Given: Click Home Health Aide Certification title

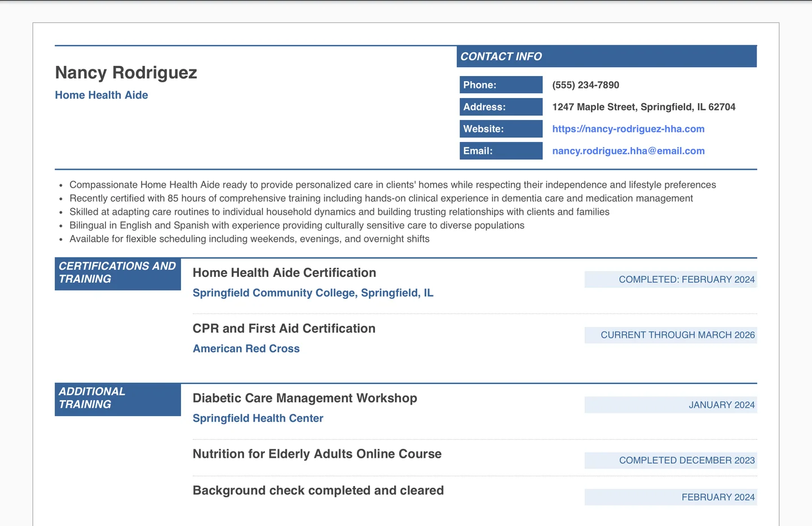Looking at the screenshot, I should tap(284, 273).
